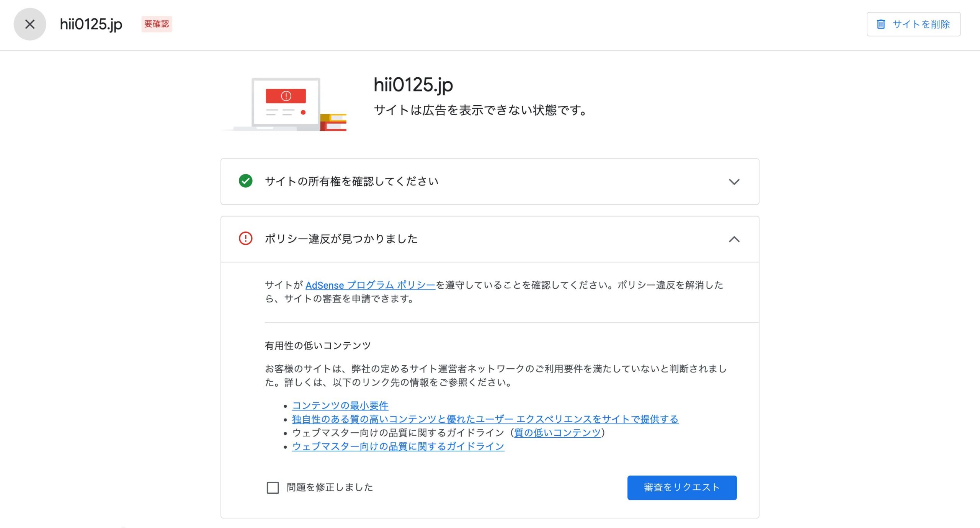The height and width of the screenshot is (528, 980).
Task: Close the hii0125.jp site details panel
Action: point(29,24)
